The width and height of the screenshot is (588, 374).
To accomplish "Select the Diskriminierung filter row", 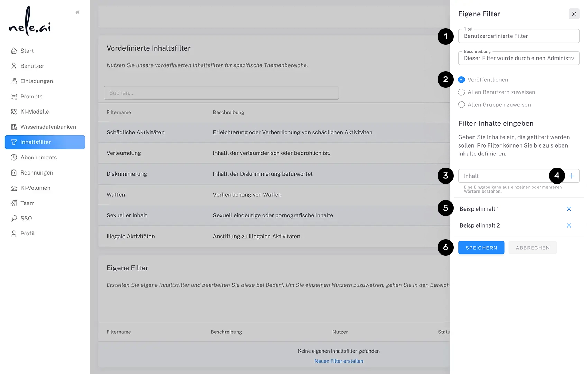I will pos(274,174).
